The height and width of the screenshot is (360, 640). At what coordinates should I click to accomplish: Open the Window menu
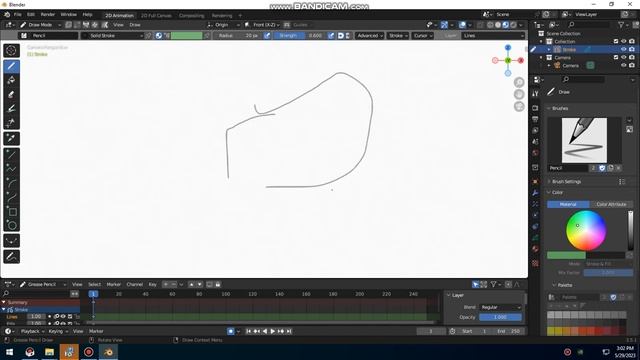point(69,14)
